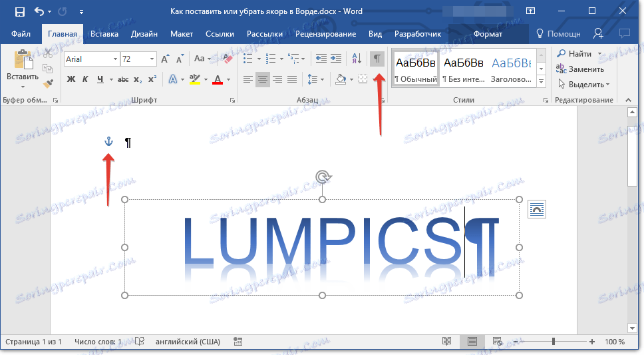Image resolution: width=644 pixels, height=355 pixels.
Task: Open the Файл tab
Action: point(21,34)
